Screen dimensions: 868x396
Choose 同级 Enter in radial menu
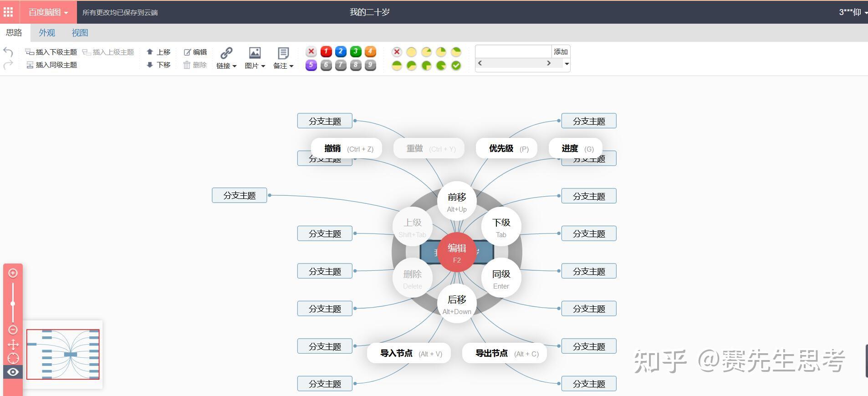(501, 278)
